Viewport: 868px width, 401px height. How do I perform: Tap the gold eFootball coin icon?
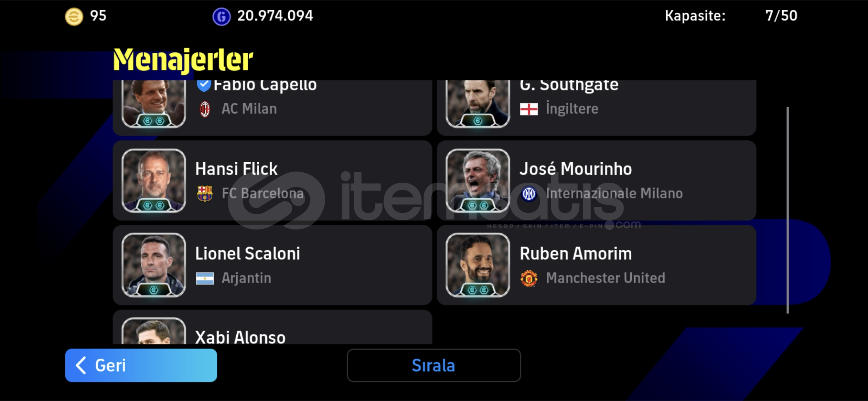[x=74, y=17]
